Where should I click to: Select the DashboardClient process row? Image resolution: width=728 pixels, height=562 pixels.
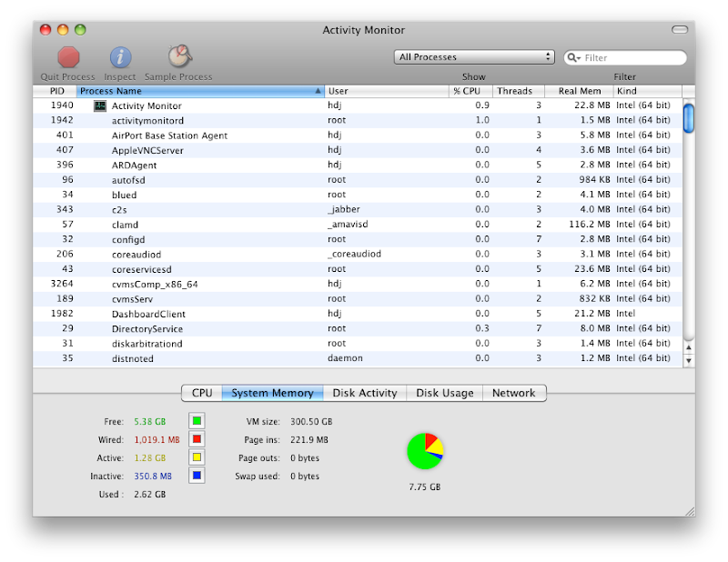[x=358, y=314]
